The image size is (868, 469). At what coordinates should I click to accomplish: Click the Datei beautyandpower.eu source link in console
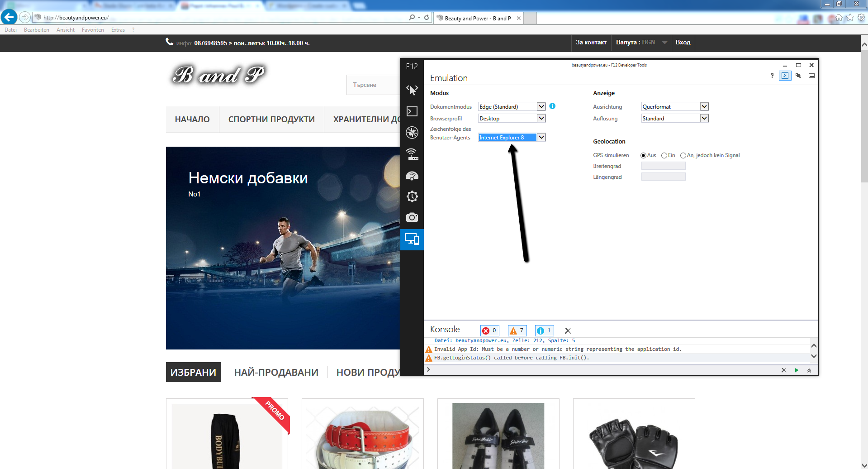click(x=505, y=340)
